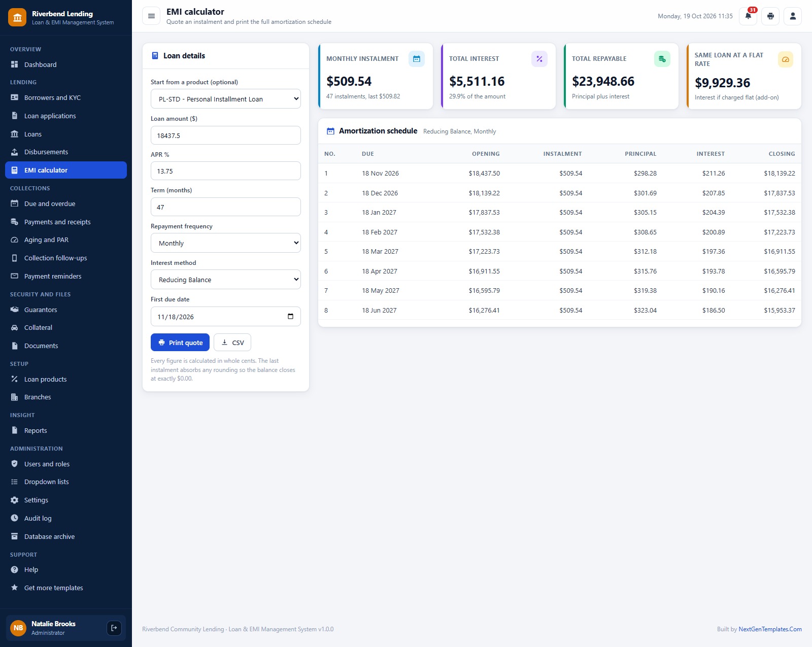Open the Help page
This screenshot has height=647, width=812.
(66, 569)
